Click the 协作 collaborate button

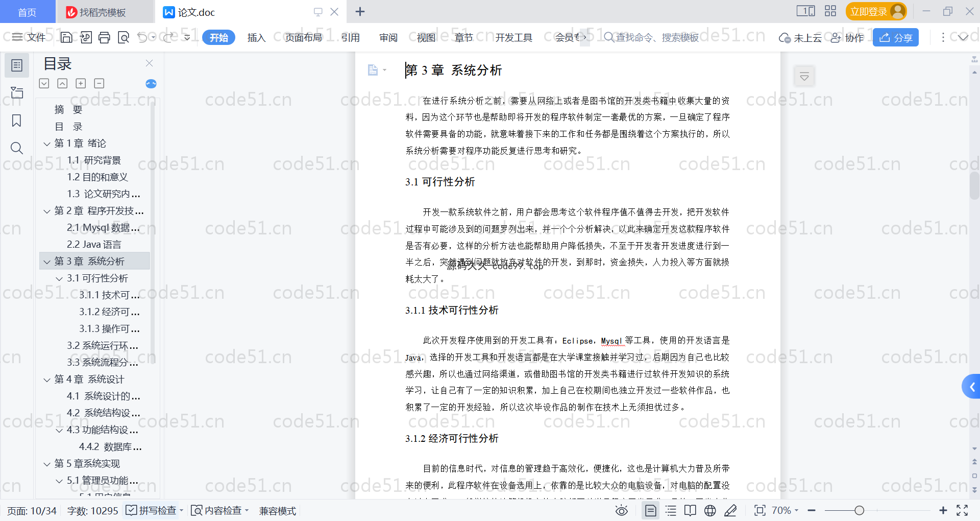click(x=847, y=38)
